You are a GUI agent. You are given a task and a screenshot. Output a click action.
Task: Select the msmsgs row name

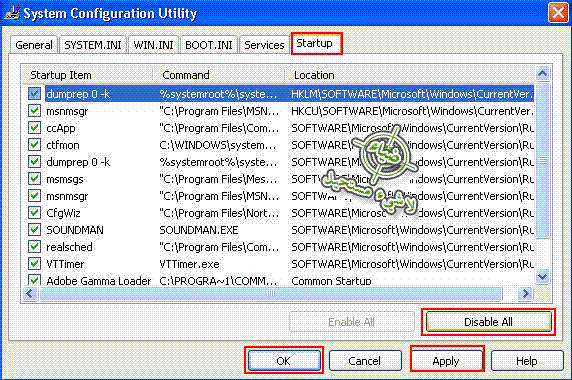pos(65,179)
